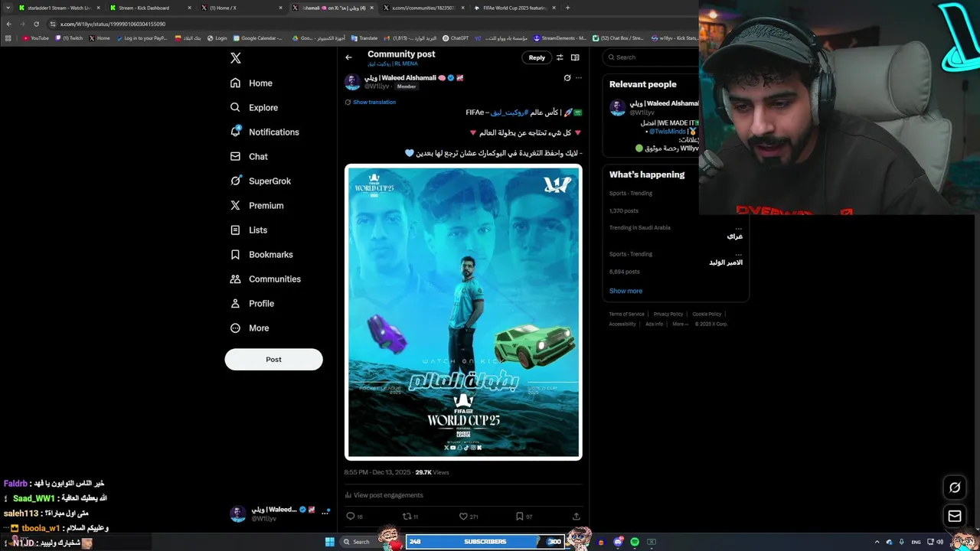
Task: Open the Explore page
Action: tap(253, 107)
